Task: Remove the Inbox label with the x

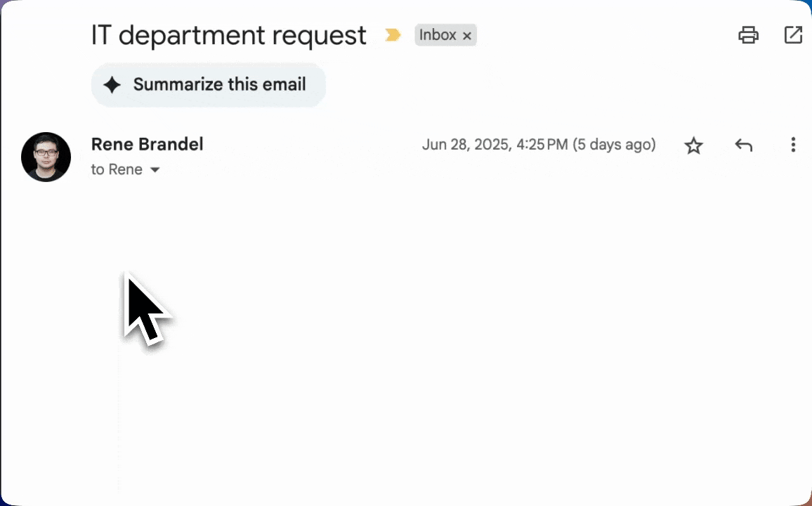Action: 466,35
